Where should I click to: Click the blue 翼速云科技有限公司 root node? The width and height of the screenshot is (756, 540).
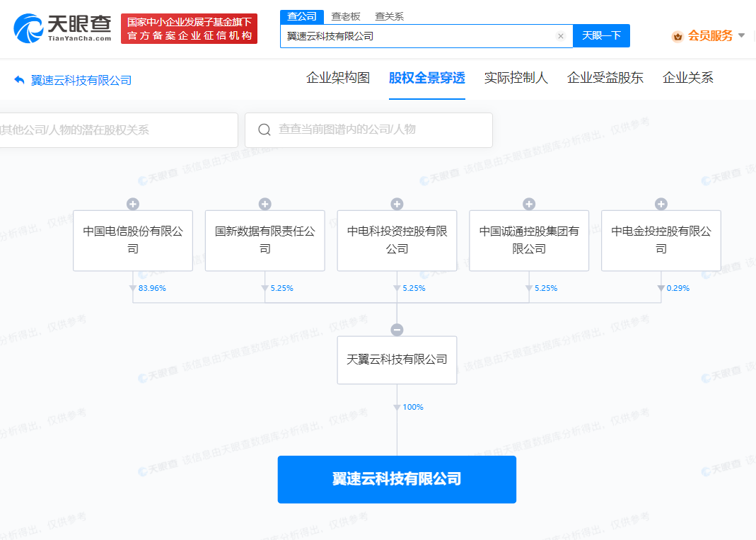pyautogui.click(x=397, y=479)
